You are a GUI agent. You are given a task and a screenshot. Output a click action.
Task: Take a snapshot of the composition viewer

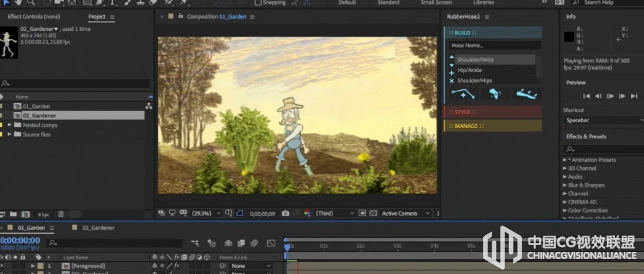(x=285, y=213)
